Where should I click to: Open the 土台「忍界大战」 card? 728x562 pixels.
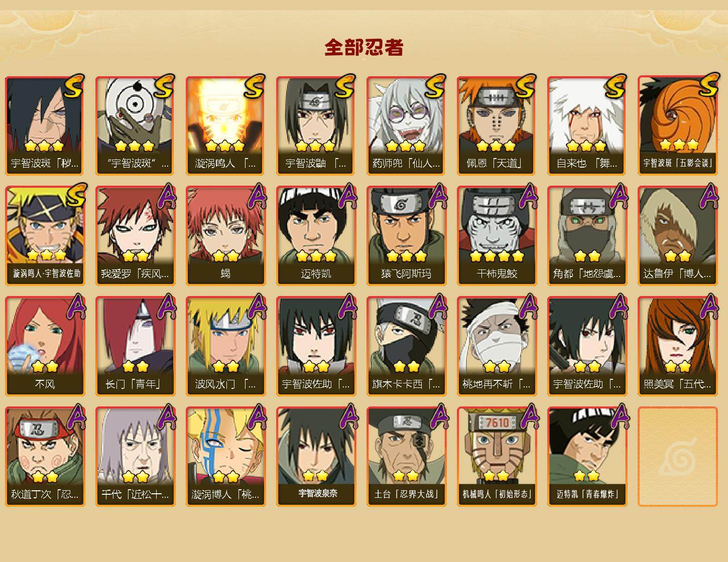coord(406,457)
